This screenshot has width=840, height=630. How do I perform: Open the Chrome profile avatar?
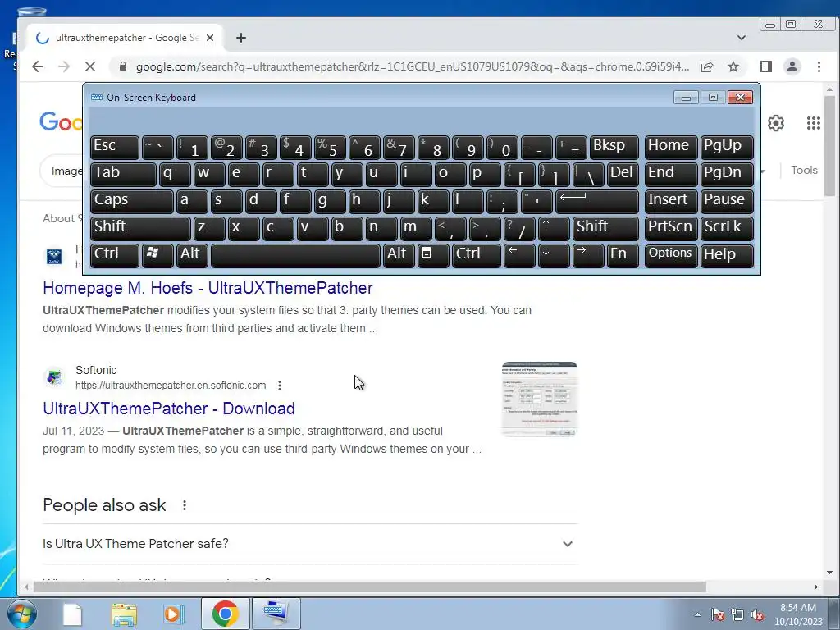(x=792, y=66)
